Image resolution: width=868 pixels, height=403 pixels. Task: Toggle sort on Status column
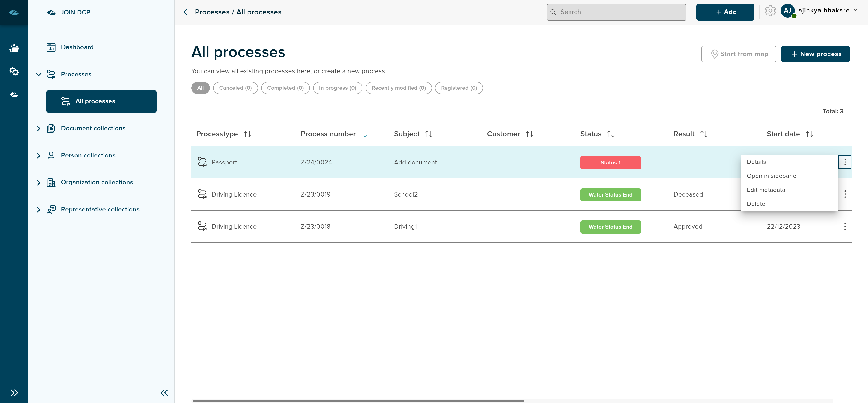click(x=610, y=134)
